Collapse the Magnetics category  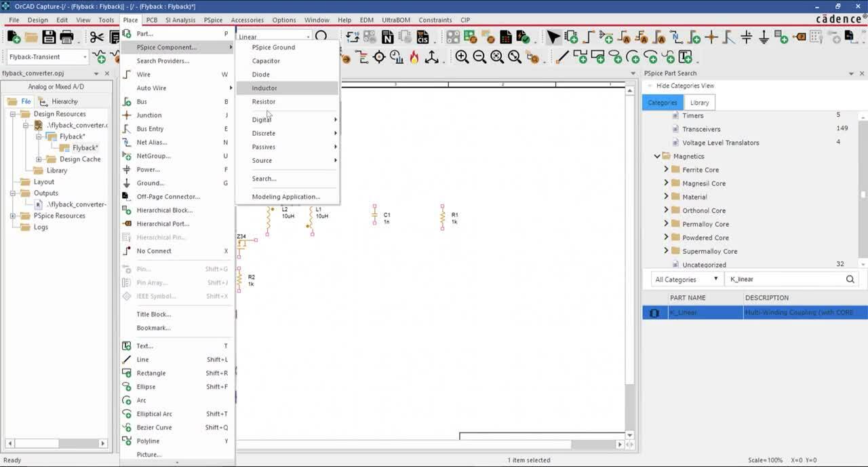point(657,156)
